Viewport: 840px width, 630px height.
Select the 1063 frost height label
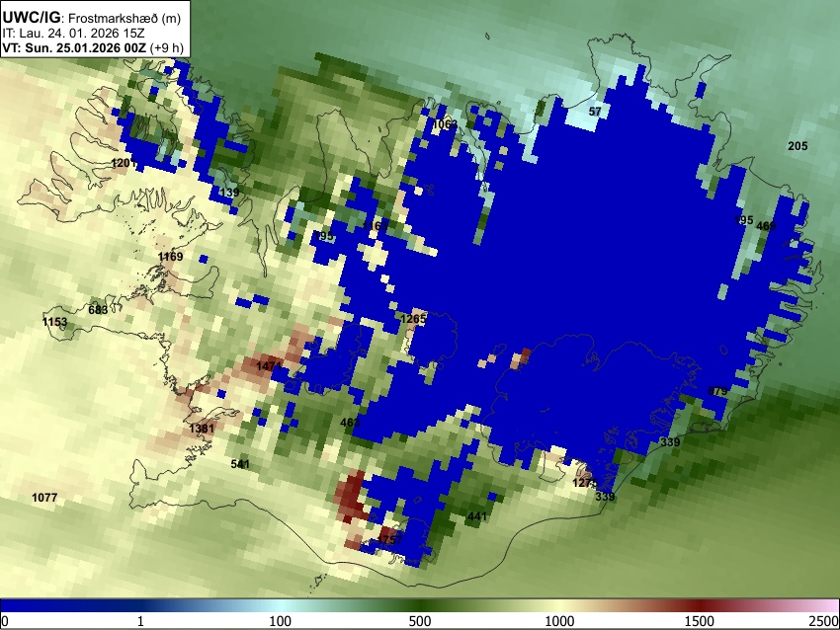pyautogui.click(x=445, y=124)
